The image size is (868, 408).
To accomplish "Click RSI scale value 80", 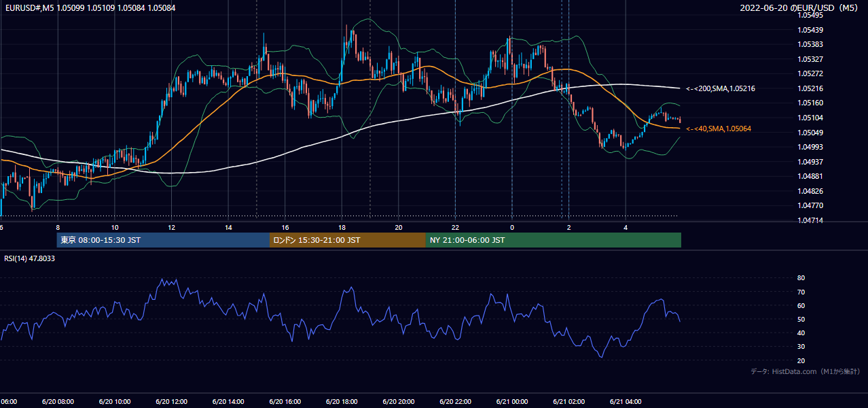I will pos(801,278).
